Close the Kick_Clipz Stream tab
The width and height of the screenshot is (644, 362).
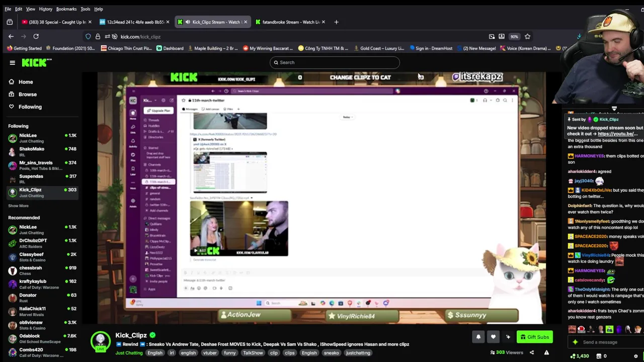click(x=246, y=22)
